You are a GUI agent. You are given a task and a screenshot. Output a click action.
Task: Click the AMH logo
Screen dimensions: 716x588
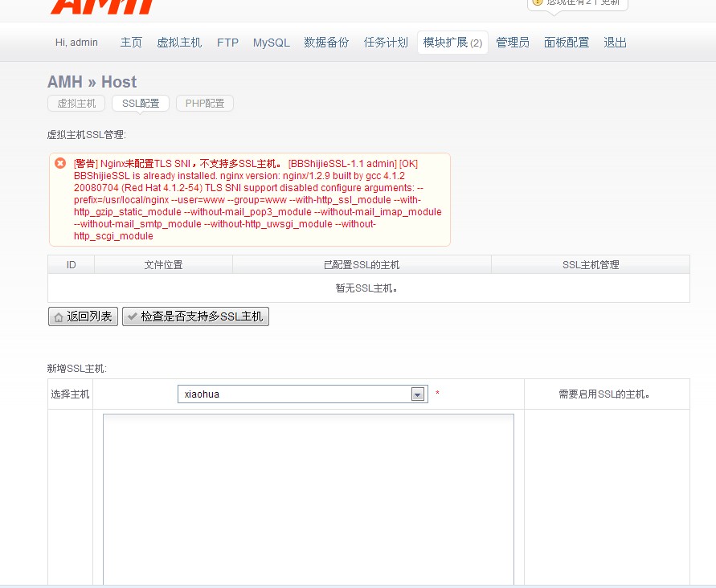pyautogui.click(x=101, y=6)
